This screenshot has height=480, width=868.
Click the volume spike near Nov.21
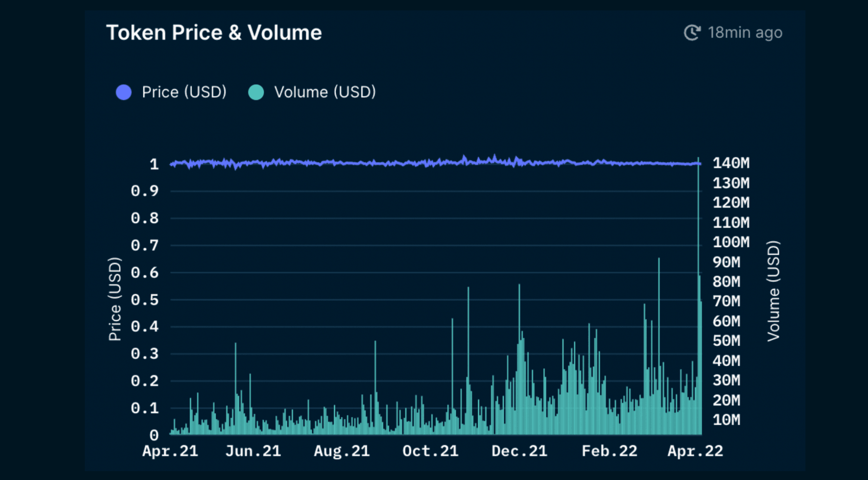click(x=468, y=333)
